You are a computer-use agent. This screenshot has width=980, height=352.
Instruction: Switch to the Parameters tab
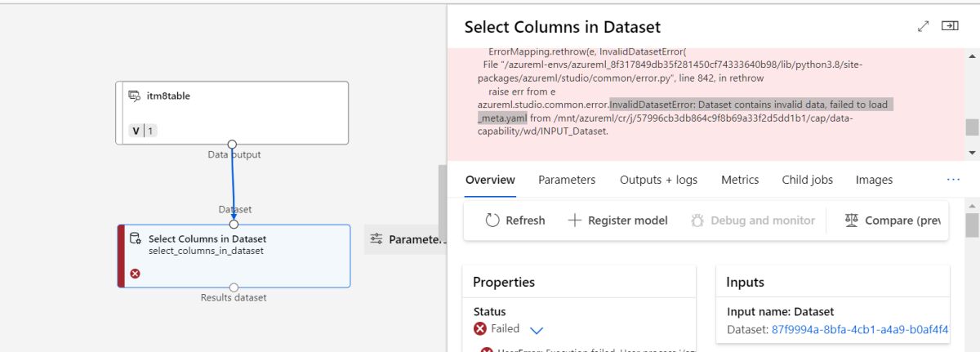pyautogui.click(x=567, y=180)
